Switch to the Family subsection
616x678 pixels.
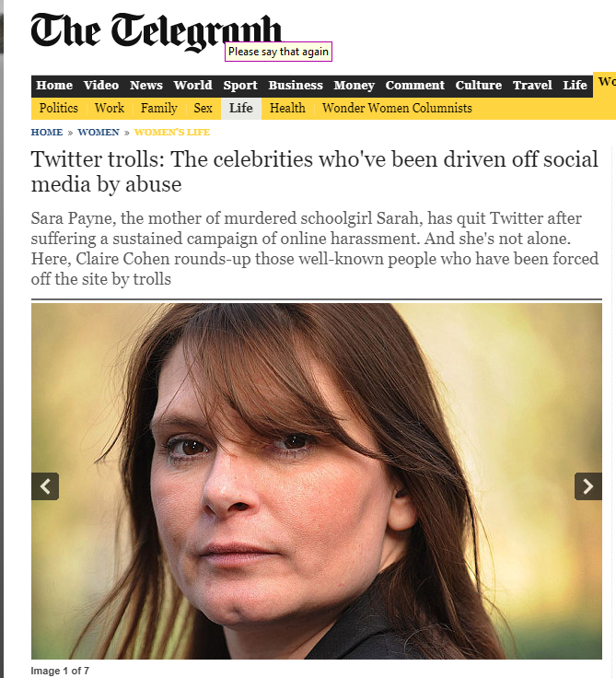pos(159,109)
